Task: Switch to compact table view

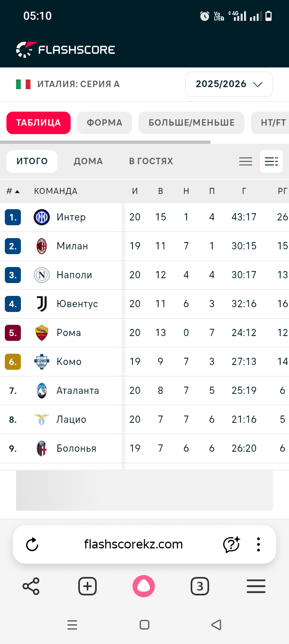Action: point(246,161)
